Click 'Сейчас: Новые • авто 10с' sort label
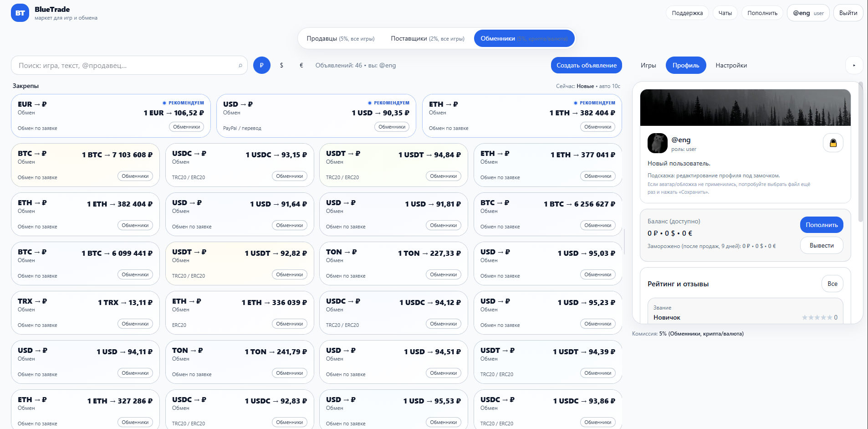The width and height of the screenshot is (868, 429). click(x=588, y=86)
